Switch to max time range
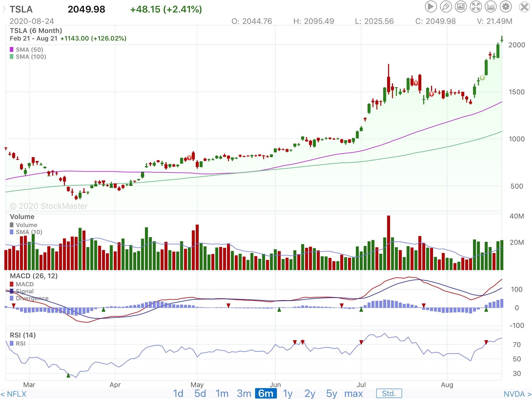The height and width of the screenshot is (399, 532). pos(353,393)
